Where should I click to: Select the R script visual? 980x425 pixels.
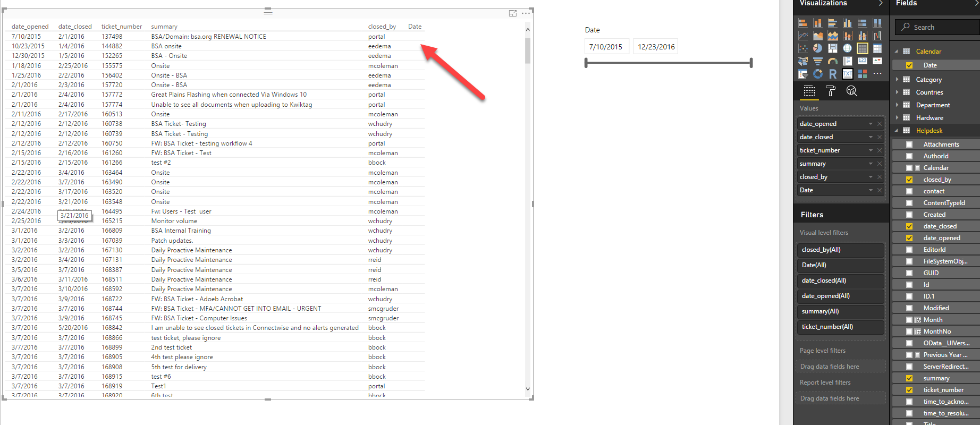coord(833,74)
